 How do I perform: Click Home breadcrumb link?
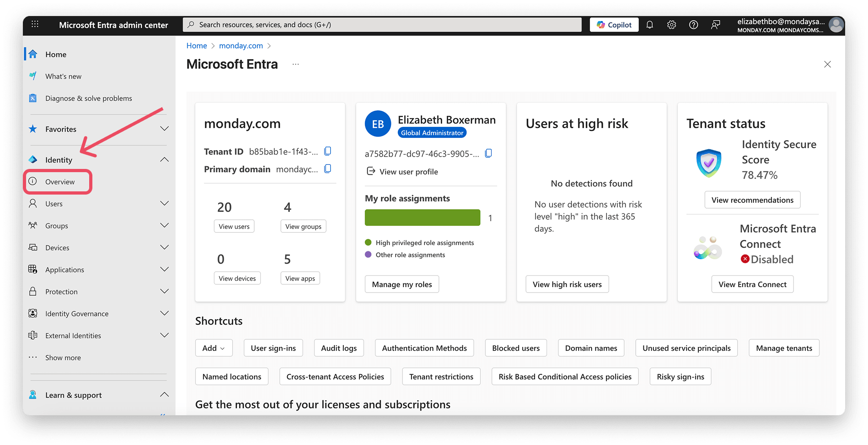point(197,46)
